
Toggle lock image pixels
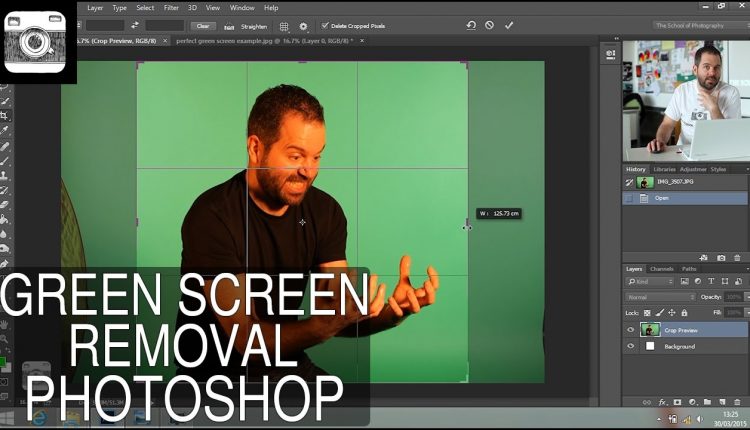pyautogui.click(x=660, y=313)
